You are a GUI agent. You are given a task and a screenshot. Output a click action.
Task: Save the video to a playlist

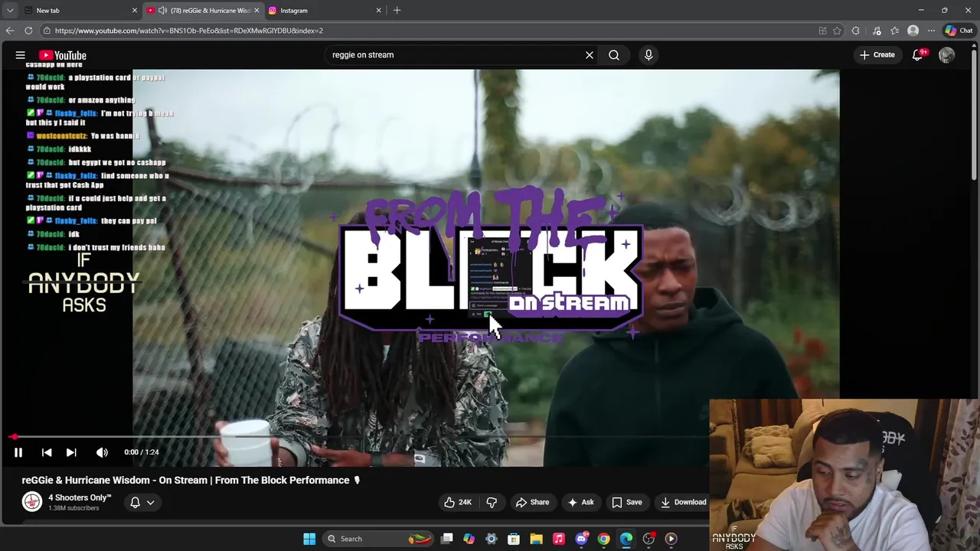626,502
